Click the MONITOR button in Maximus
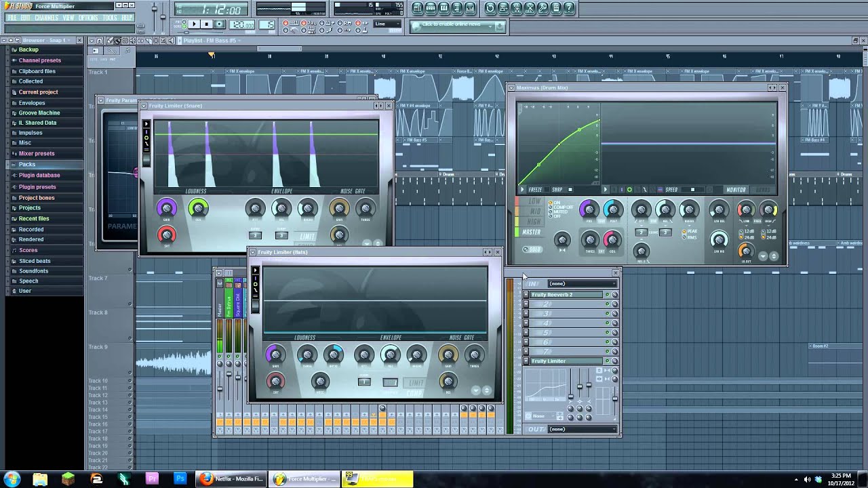Screen dimensions: 868x488 tap(736, 190)
